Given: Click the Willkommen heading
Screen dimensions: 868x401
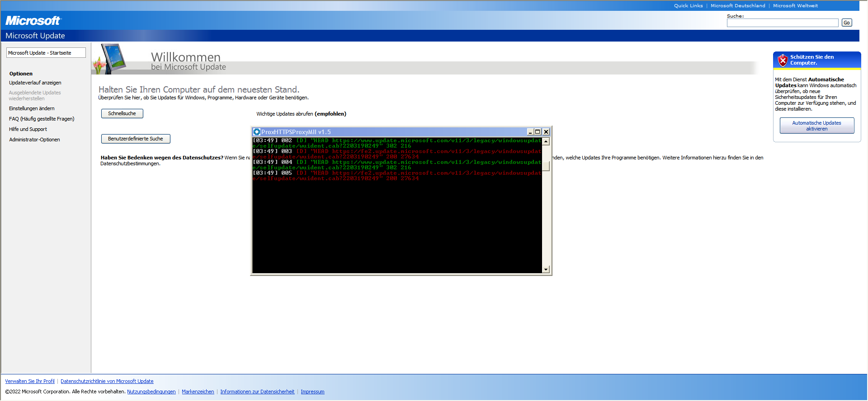Looking at the screenshot, I should (186, 57).
